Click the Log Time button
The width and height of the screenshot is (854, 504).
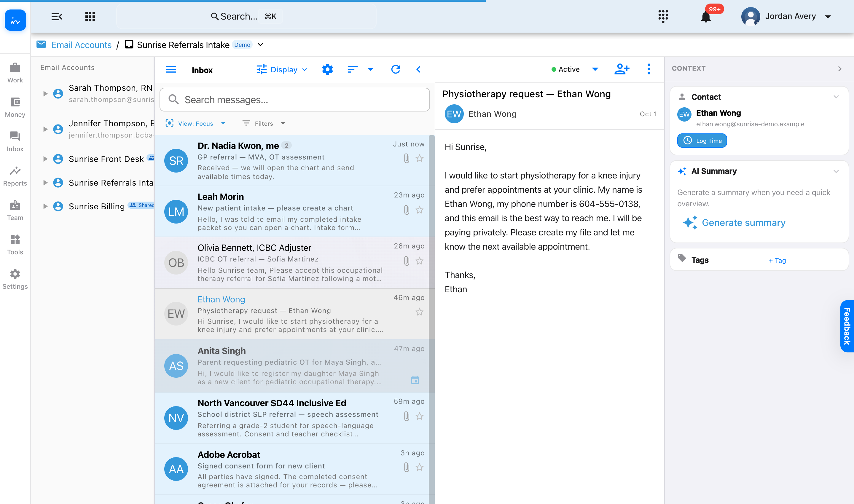click(x=702, y=141)
